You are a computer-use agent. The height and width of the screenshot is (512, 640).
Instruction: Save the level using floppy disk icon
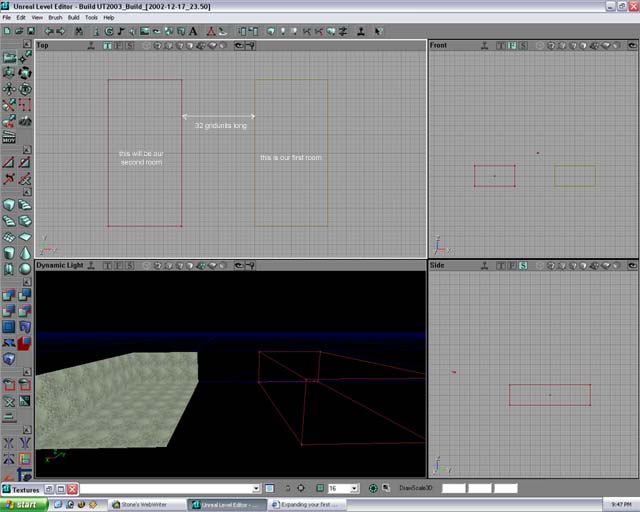point(31,31)
